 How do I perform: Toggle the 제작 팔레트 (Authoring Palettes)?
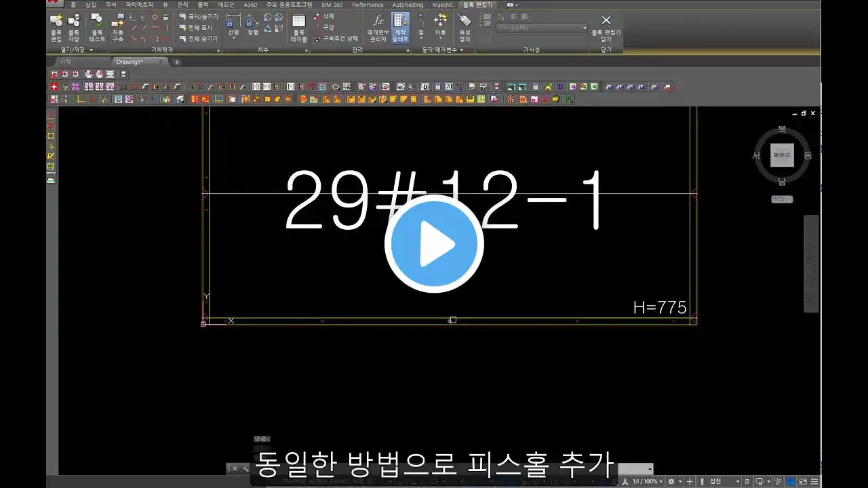pyautogui.click(x=401, y=28)
